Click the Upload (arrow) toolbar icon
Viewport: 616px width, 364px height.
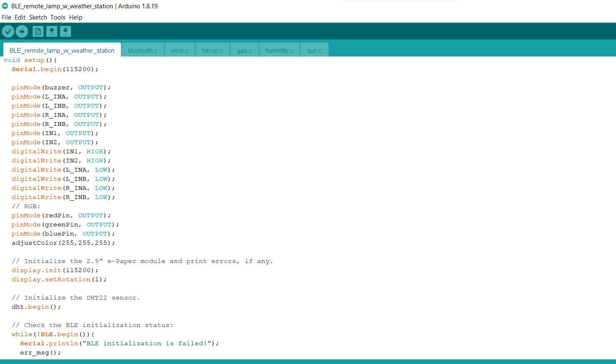click(22, 31)
